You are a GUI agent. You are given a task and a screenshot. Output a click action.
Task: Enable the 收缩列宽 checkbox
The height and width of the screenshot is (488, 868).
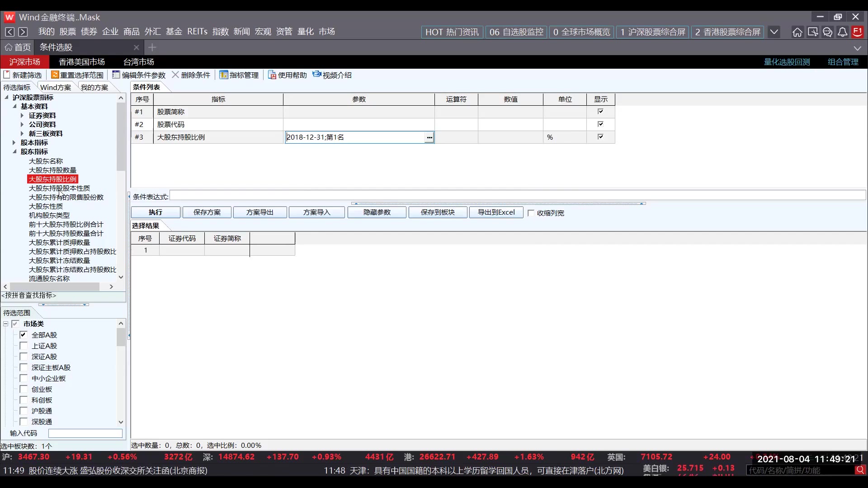tap(531, 213)
